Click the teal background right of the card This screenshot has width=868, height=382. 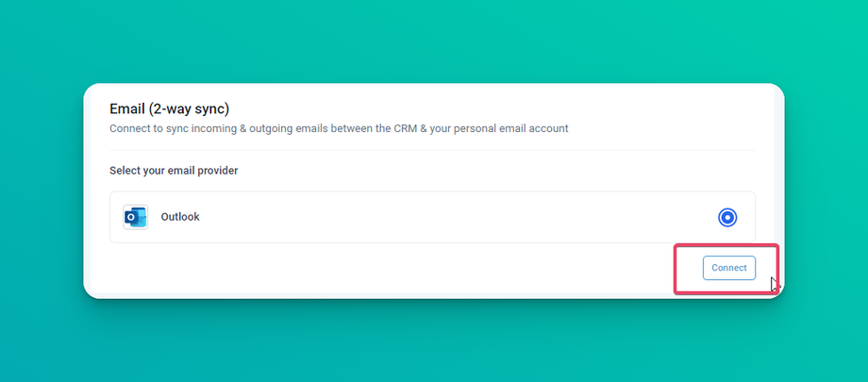pyautogui.click(x=826, y=191)
